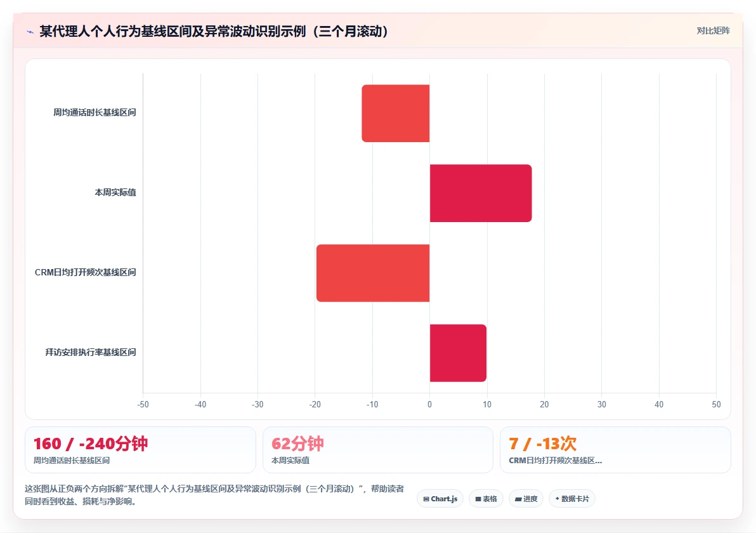Viewport: 756px width, 533px height.
Task: Click x-axis tick label 10
Action: pyautogui.click(x=487, y=404)
